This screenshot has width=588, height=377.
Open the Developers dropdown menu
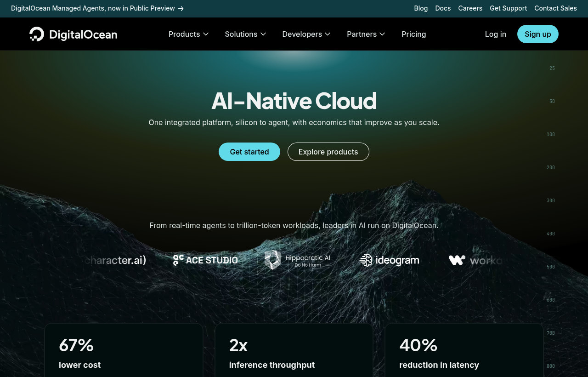306,34
